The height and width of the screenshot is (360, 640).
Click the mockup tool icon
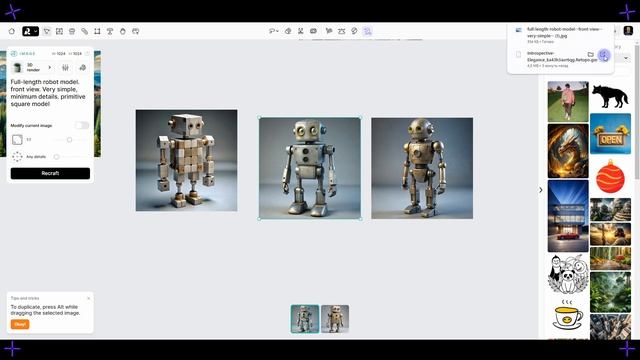[x=72, y=31]
